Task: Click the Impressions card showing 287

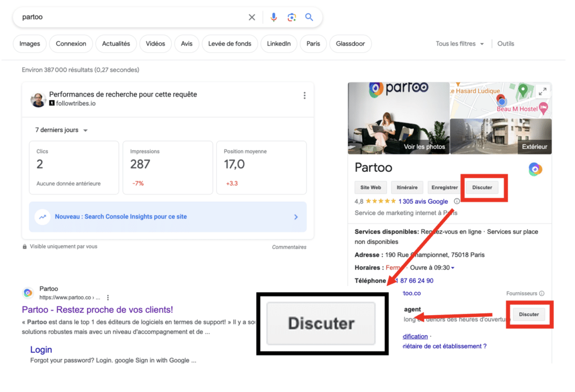Action: (167, 167)
